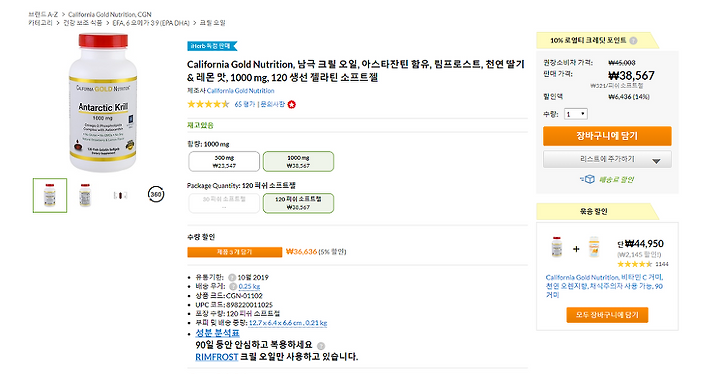Click the red badge icon next to the reviews

click(x=292, y=105)
